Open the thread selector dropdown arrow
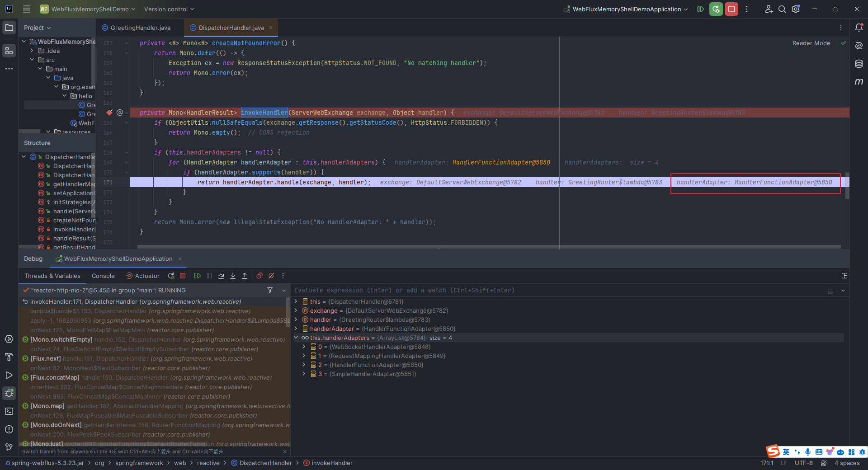The height and width of the screenshot is (470, 868). (x=284, y=290)
